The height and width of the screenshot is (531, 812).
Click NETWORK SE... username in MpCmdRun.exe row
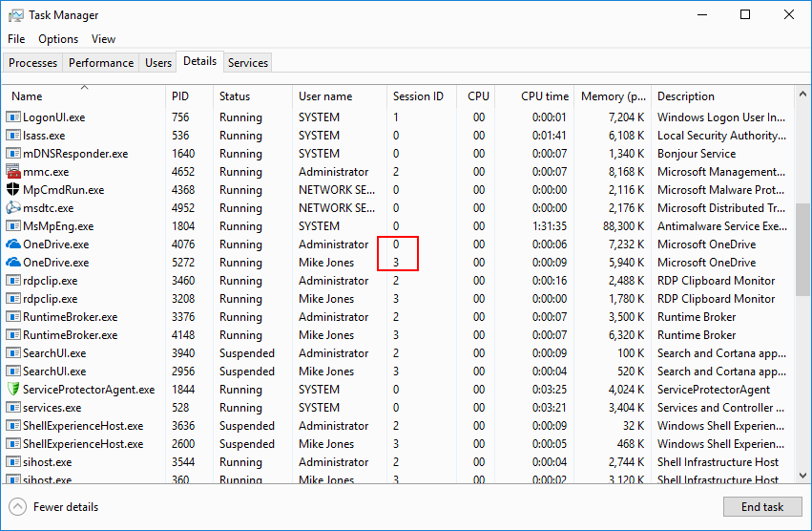pos(337,190)
